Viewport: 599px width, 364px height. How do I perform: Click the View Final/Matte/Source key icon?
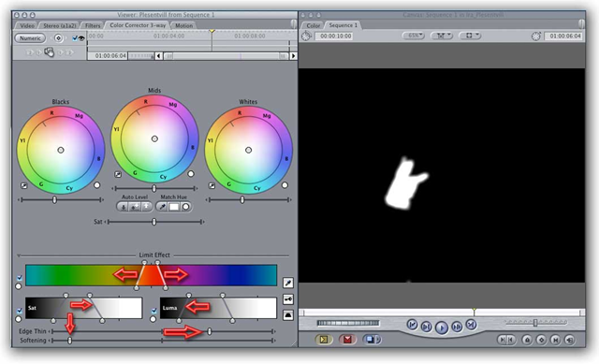288,299
